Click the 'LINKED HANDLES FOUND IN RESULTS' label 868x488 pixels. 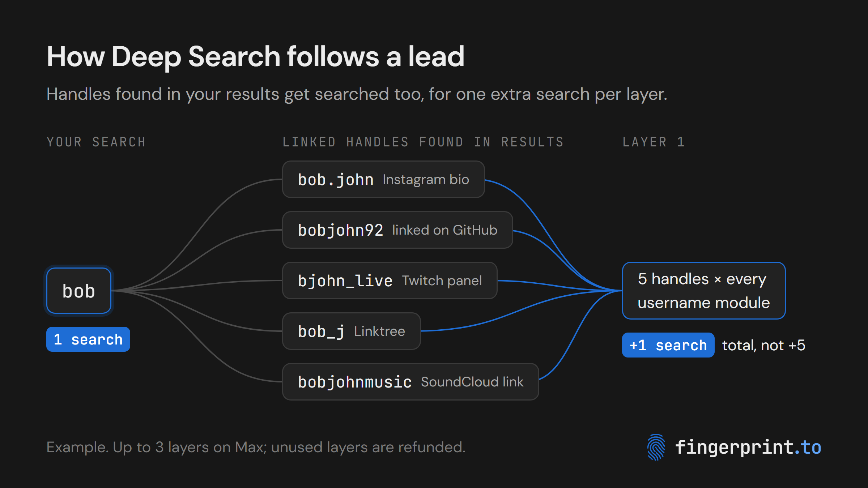coord(423,142)
